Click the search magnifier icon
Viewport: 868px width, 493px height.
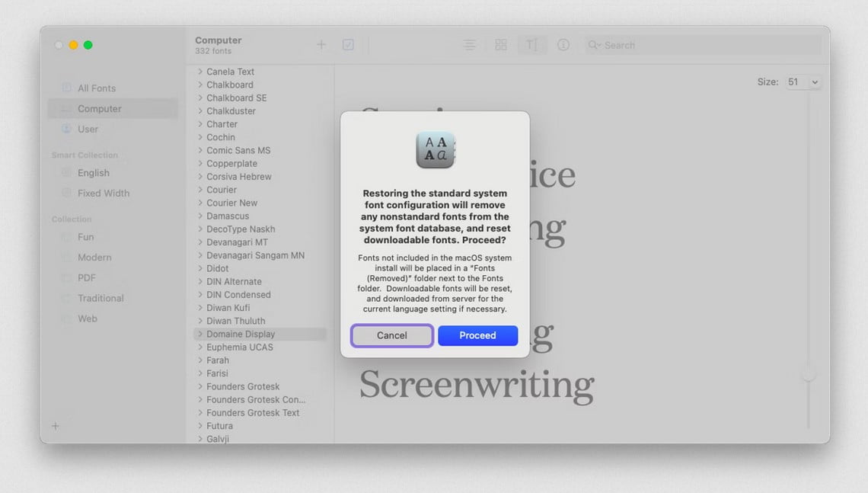tap(594, 45)
